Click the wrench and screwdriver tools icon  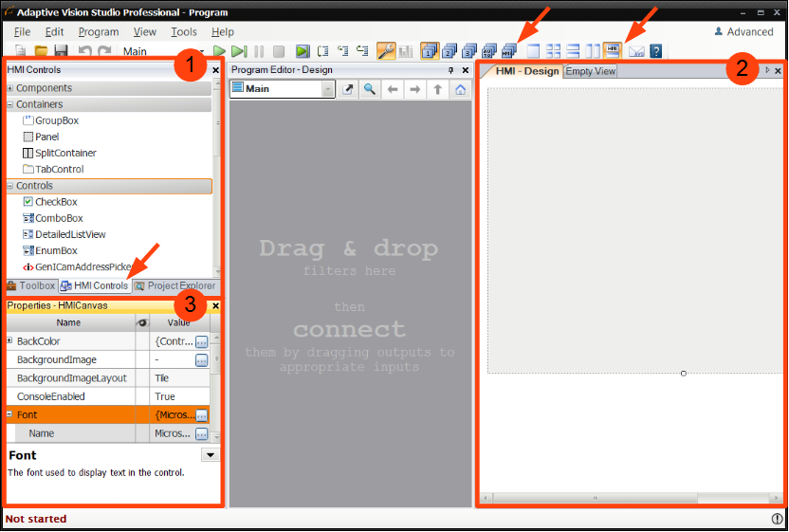(386, 51)
